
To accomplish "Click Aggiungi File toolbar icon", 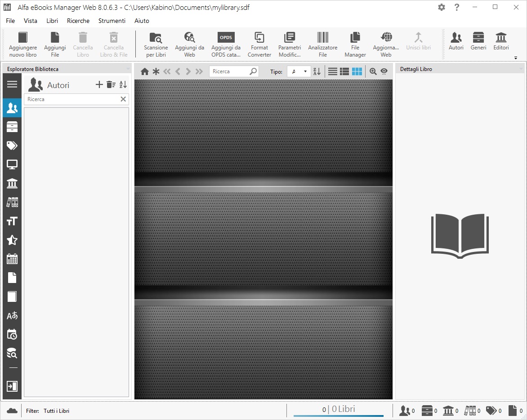I will coord(55,44).
